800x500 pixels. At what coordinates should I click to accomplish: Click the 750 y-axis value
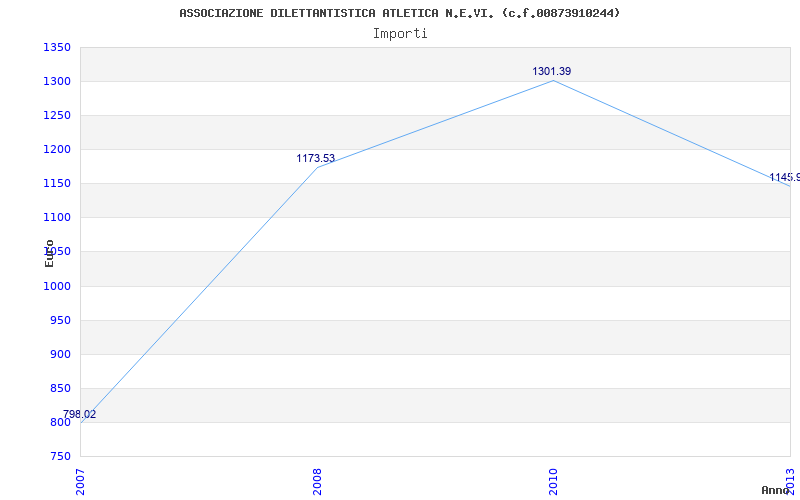tap(60, 457)
